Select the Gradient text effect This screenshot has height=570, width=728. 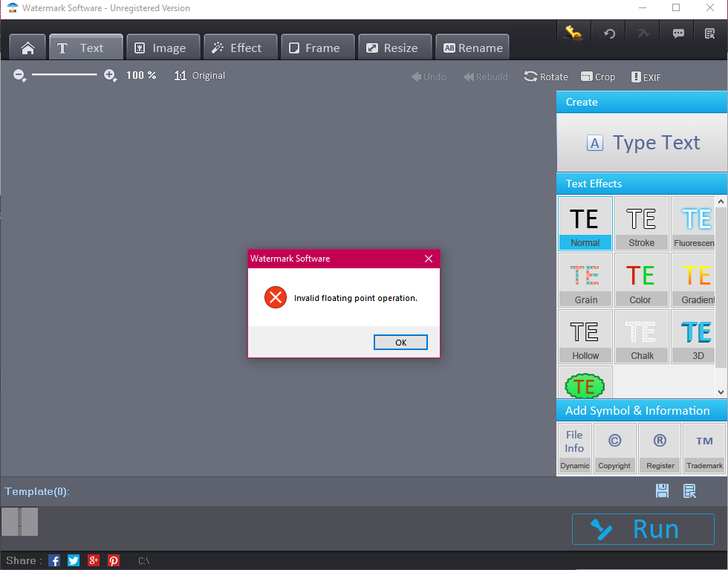pyautogui.click(x=693, y=279)
